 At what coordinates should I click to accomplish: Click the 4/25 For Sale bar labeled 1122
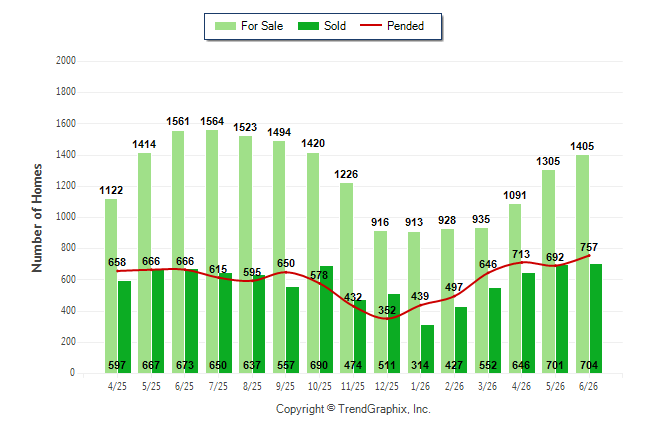coord(111,286)
